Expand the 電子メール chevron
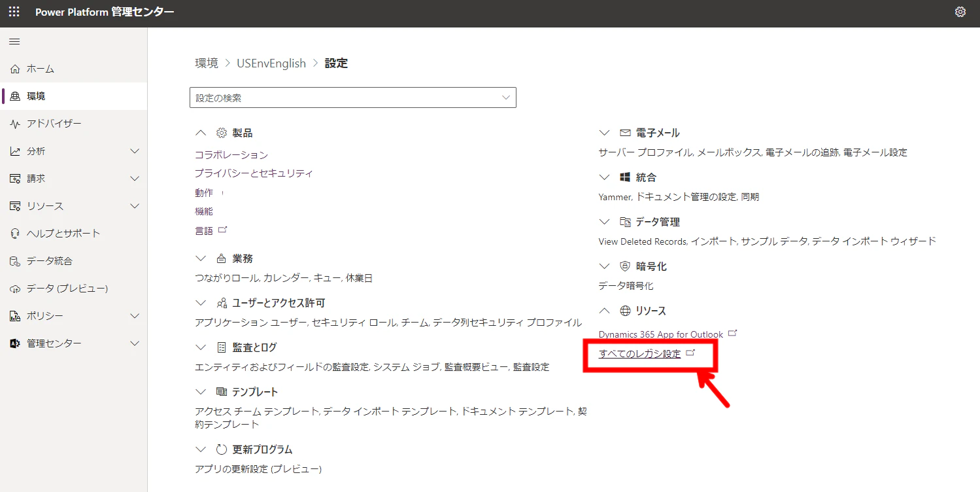The image size is (980, 492). pyautogui.click(x=605, y=133)
